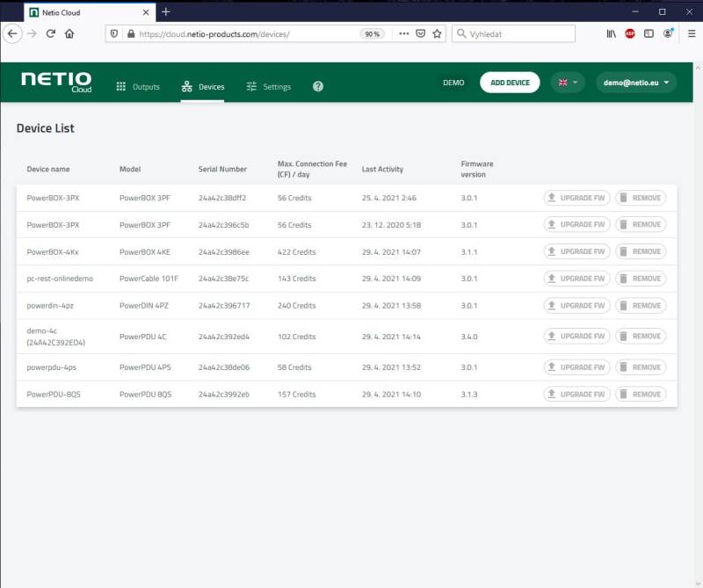
Task: Open the Adblock Plus extension icon
Action: click(629, 33)
